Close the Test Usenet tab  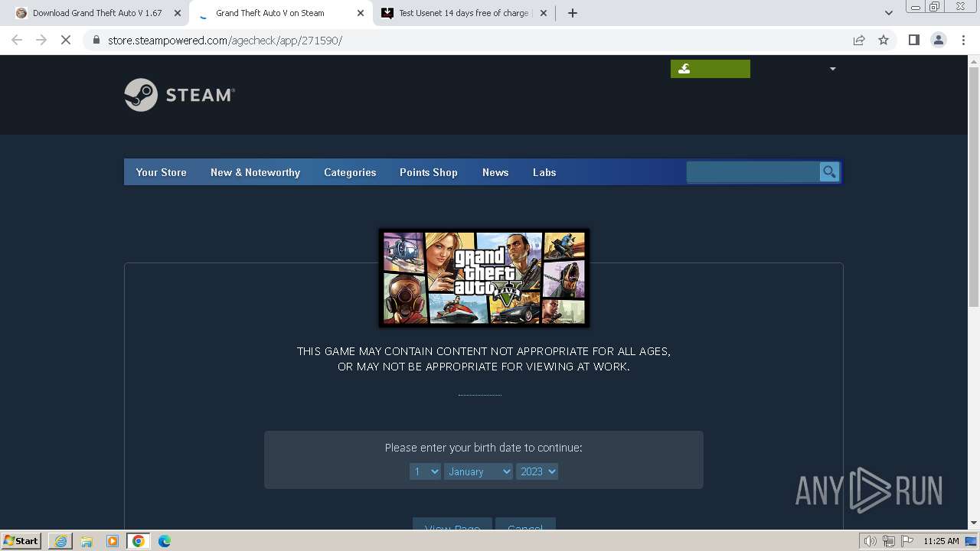tap(544, 13)
